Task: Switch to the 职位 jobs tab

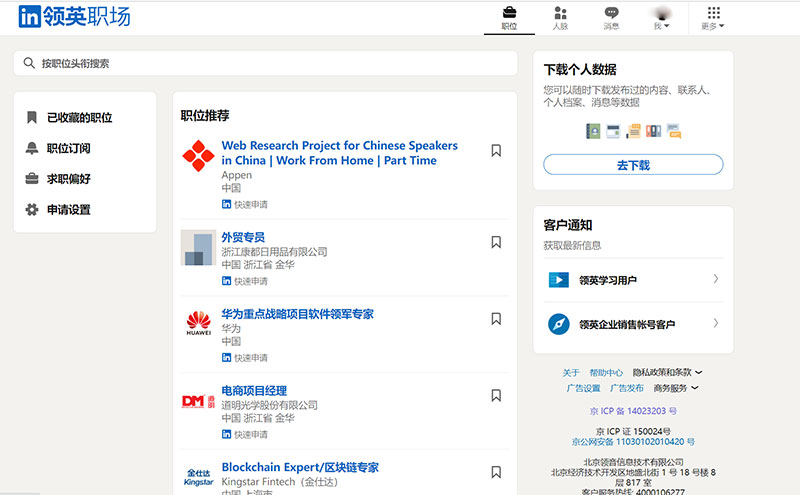Action: pyautogui.click(x=509, y=17)
